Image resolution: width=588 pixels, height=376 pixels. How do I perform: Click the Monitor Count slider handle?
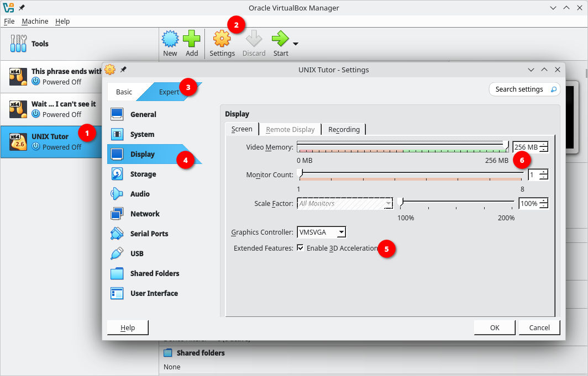pos(300,173)
